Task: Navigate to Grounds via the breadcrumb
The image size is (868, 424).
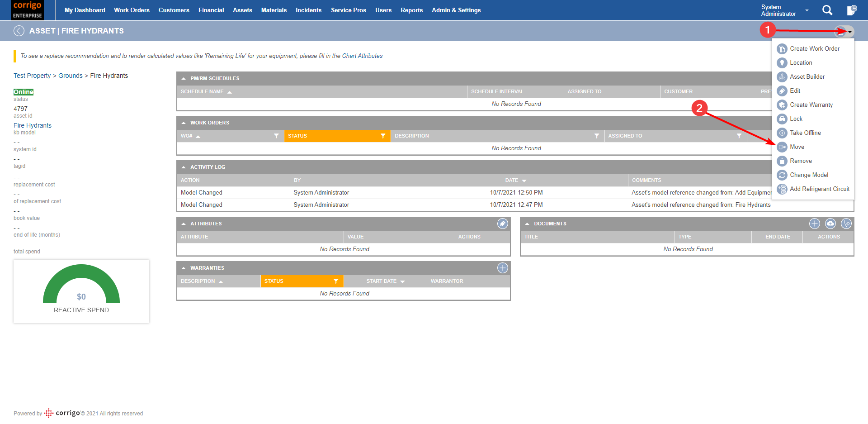Action: [x=71, y=76]
